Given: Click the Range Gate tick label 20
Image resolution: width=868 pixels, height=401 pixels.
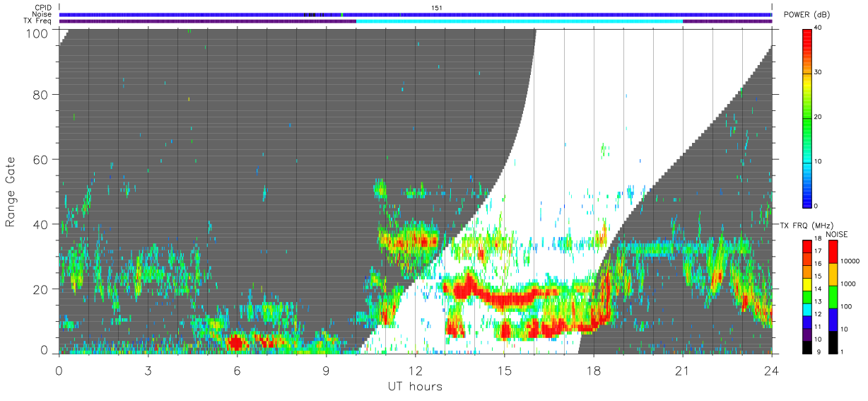Looking at the screenshot, I should (41, 289).
